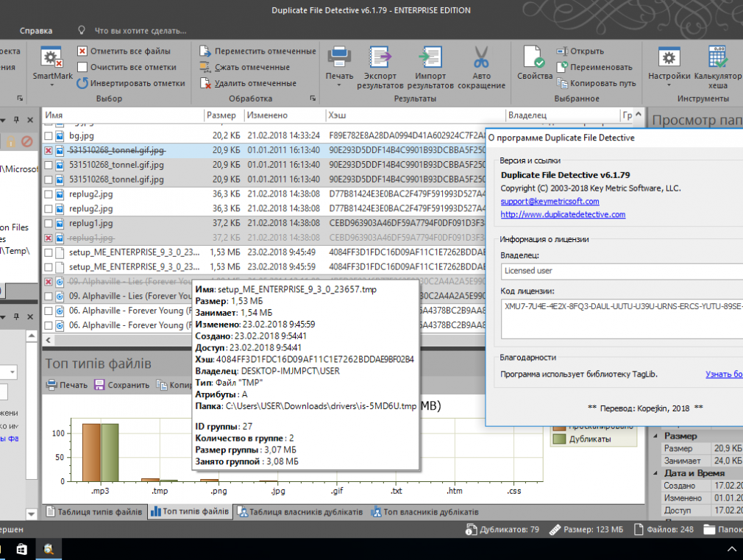Uncheck the struck-through replug1.jpg checkbox
The image size is (743, 560).
coord(49,238)
